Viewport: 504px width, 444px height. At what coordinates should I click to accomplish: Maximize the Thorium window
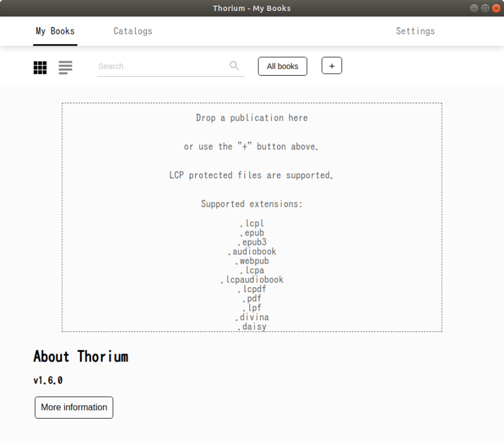click(485, 8)
